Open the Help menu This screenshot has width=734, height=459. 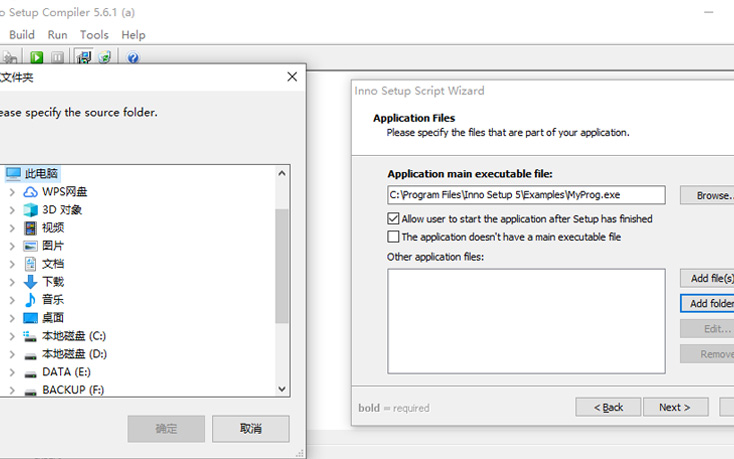[133, 35]
